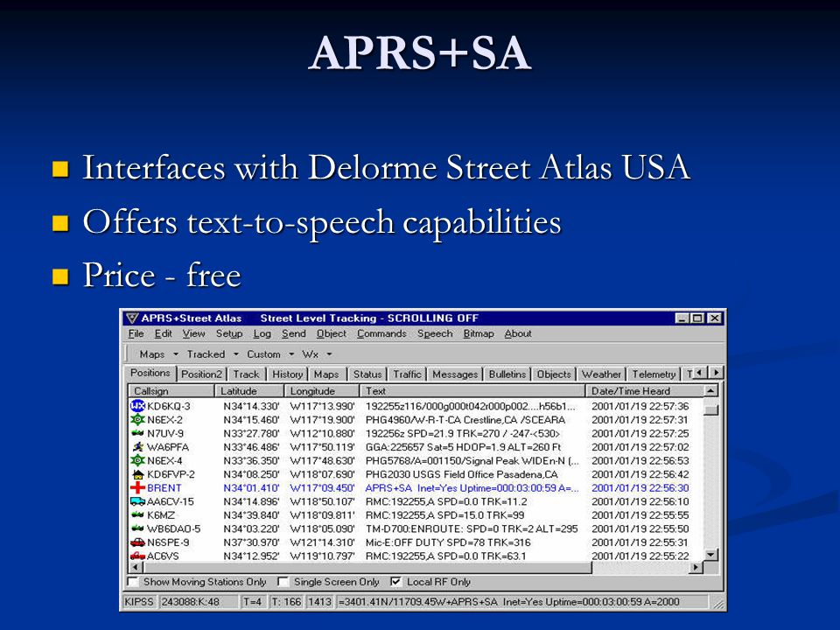The width and height of the screenshot is (840, 630).
Task: Click the green star icon beside N6EX-4
Action: coord(137,460)
